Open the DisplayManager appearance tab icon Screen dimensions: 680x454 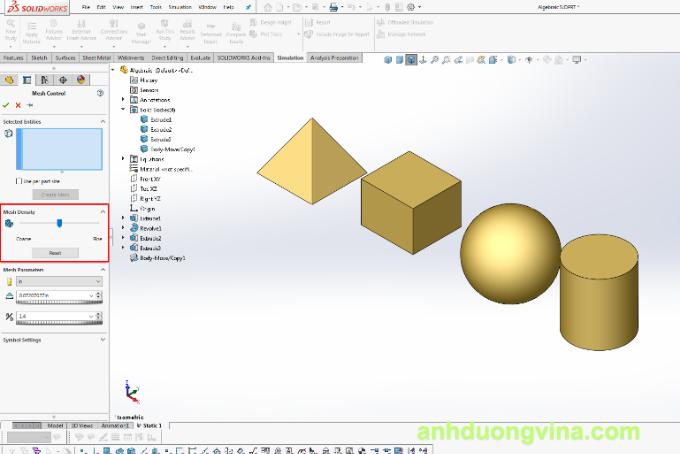pyautogui.click(x=80, y=79)
